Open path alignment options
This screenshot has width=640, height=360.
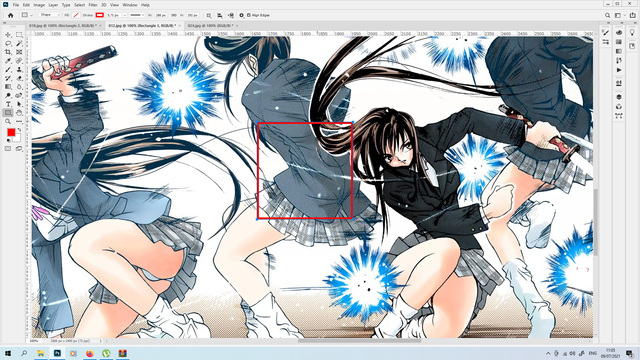(220, 15)
